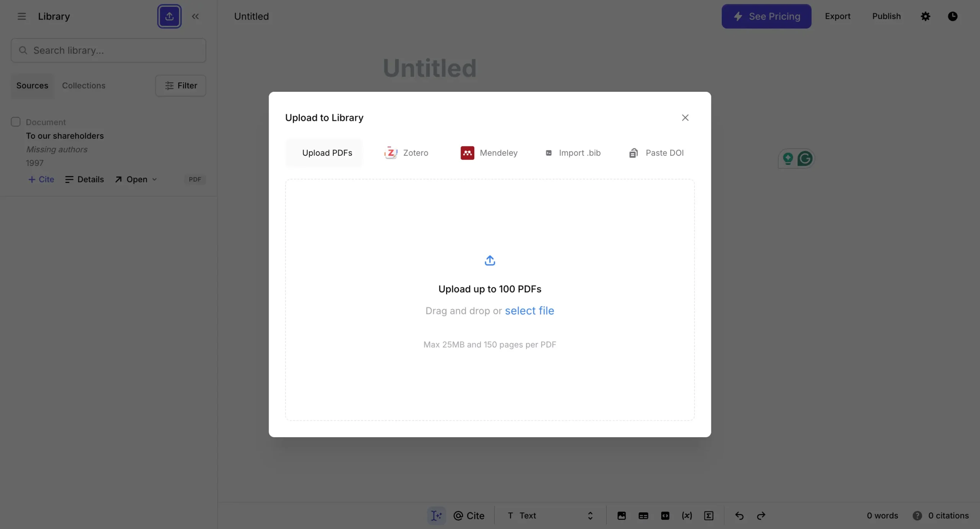Viewport: 980px width, 529px height.
Task: Click the large Untitled document heading
Action: click(x=430, y=68)
